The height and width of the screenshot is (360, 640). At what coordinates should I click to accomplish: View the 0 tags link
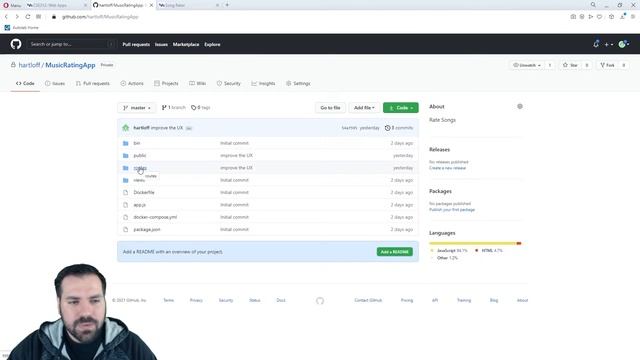[x=200, y=108]
